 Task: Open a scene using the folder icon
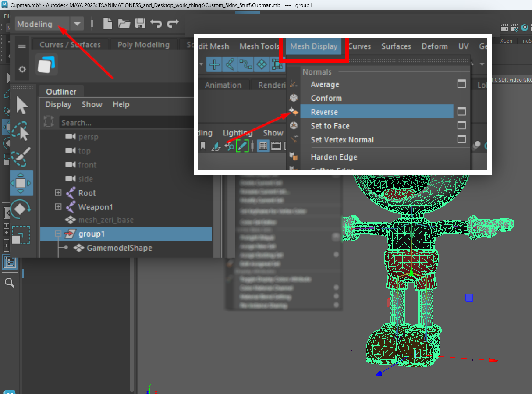[124, 24]
